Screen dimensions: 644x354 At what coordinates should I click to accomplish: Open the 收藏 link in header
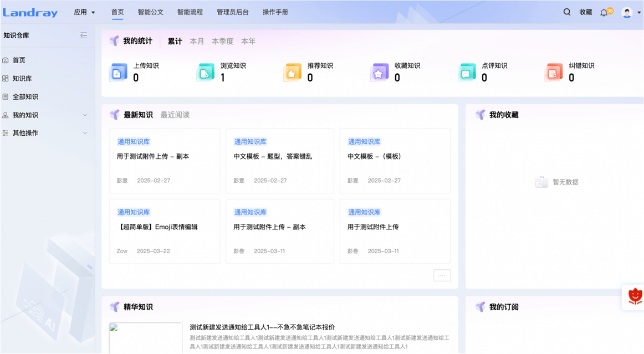[585, 12]
